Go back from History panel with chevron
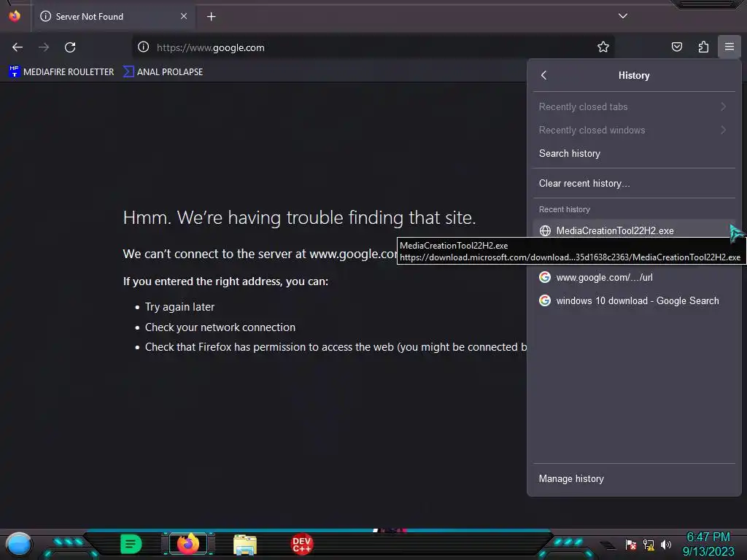Image resolution: width=747 pixels, height=560 pixels. pos(544,75)
